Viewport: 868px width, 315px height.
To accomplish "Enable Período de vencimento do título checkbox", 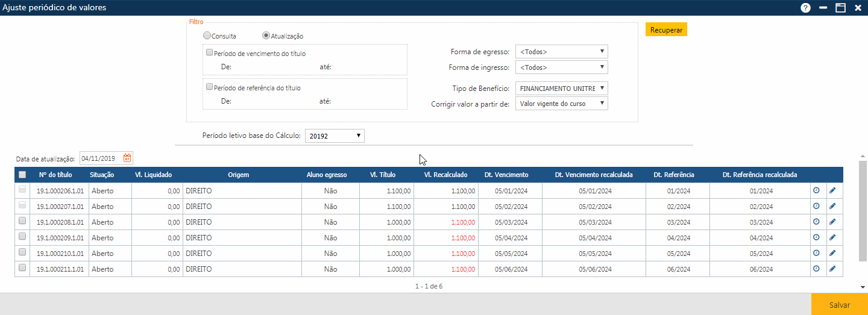I will coord(210,52).
